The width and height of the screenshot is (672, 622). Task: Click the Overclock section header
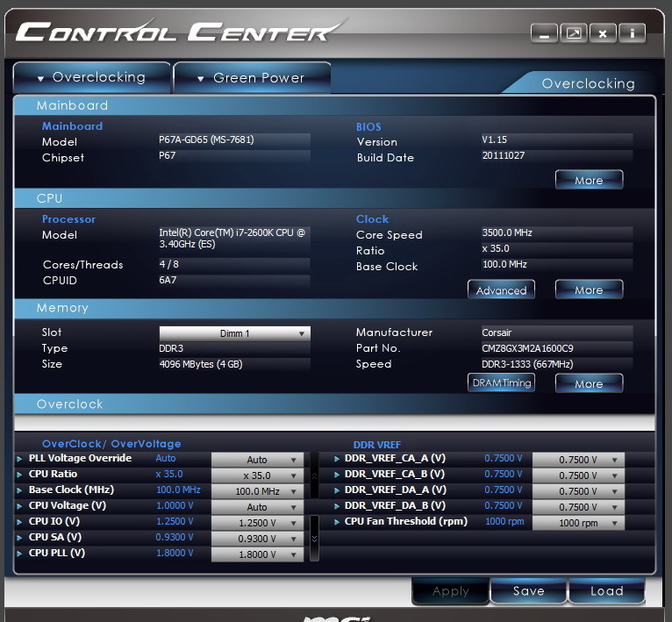334,404
